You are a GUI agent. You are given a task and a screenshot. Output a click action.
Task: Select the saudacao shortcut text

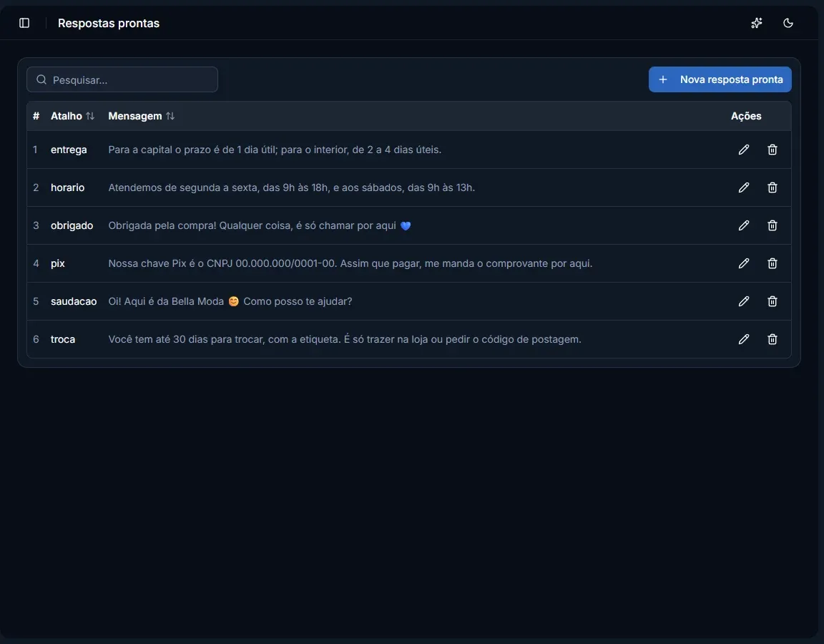74,301
